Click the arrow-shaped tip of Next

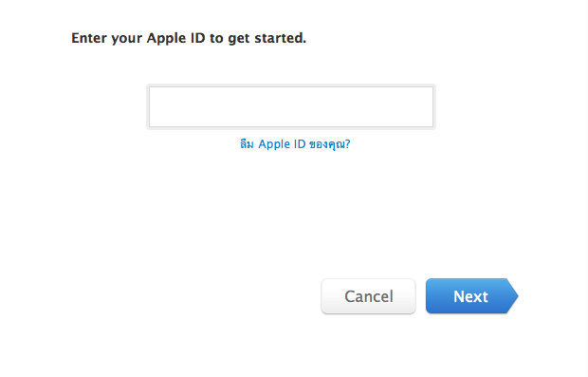512,296
